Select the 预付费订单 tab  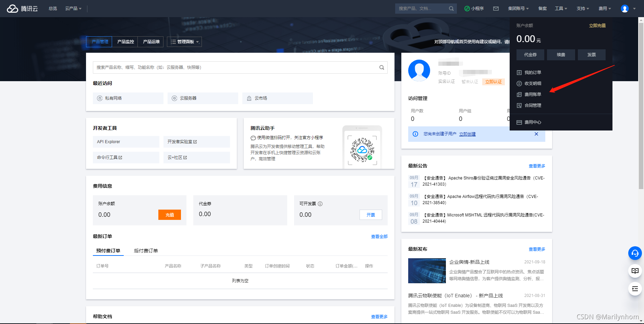(x=108, y=251)
